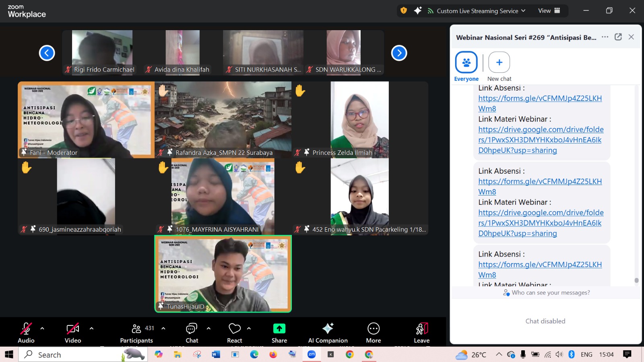Pop out the chat window
Screen dimensions: 644x362
[618, 37]
